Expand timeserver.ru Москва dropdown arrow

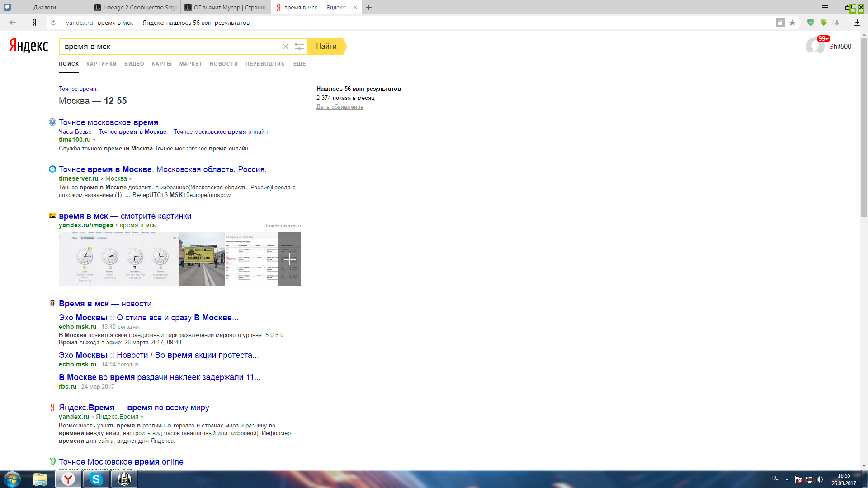(130, 179)
